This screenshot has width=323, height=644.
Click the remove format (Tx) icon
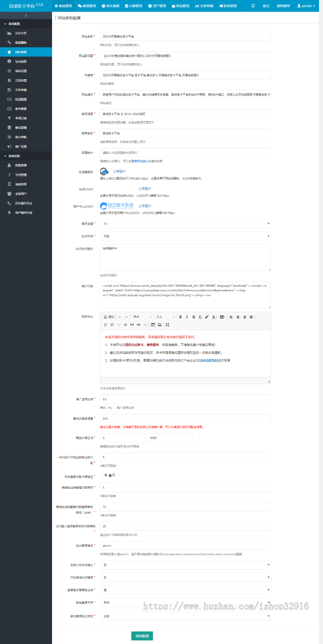(x=200, y=317)
